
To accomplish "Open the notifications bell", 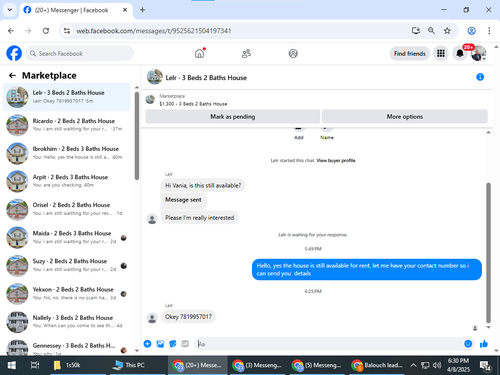I will pyautogui.click(x=460, y=53).
